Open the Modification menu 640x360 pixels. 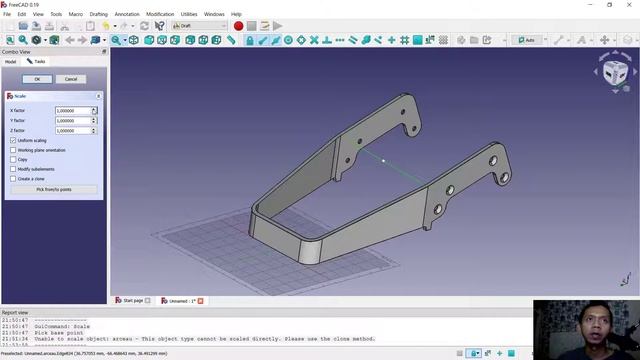coord(160,14)
